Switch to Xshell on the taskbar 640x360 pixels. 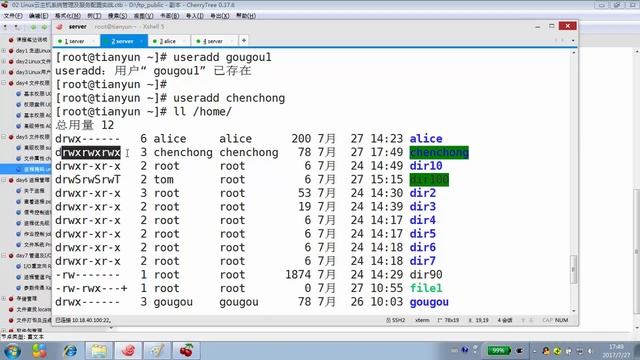pyautogui.click(x=128, y=351)
